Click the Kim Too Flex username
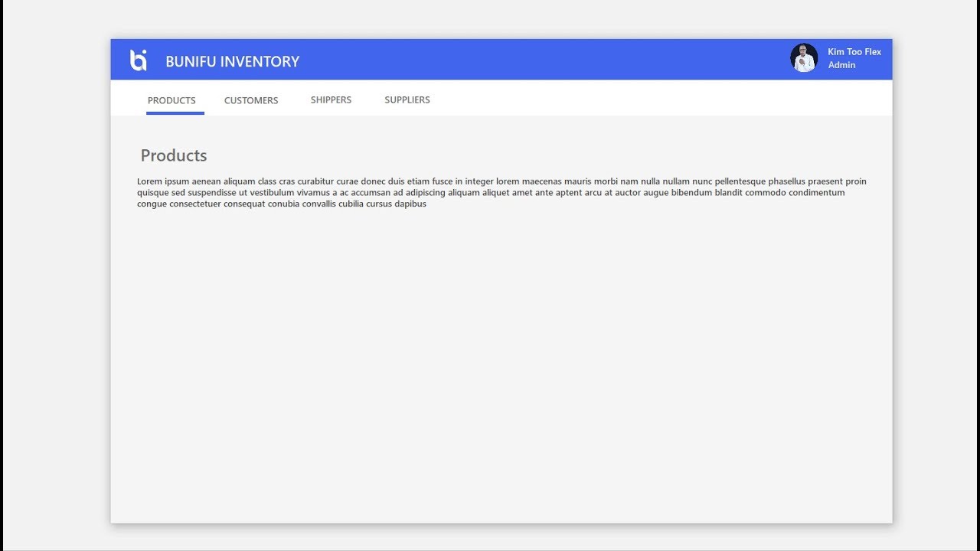Screen dimensions: 980x551 (854, 52)
